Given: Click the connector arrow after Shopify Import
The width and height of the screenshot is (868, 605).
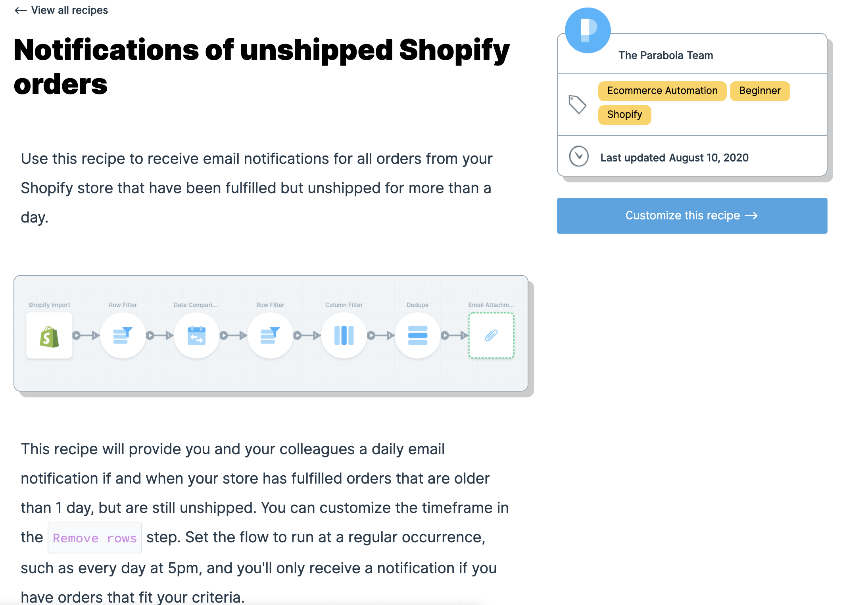Looking at the screenshot, I should pos(86,336).
